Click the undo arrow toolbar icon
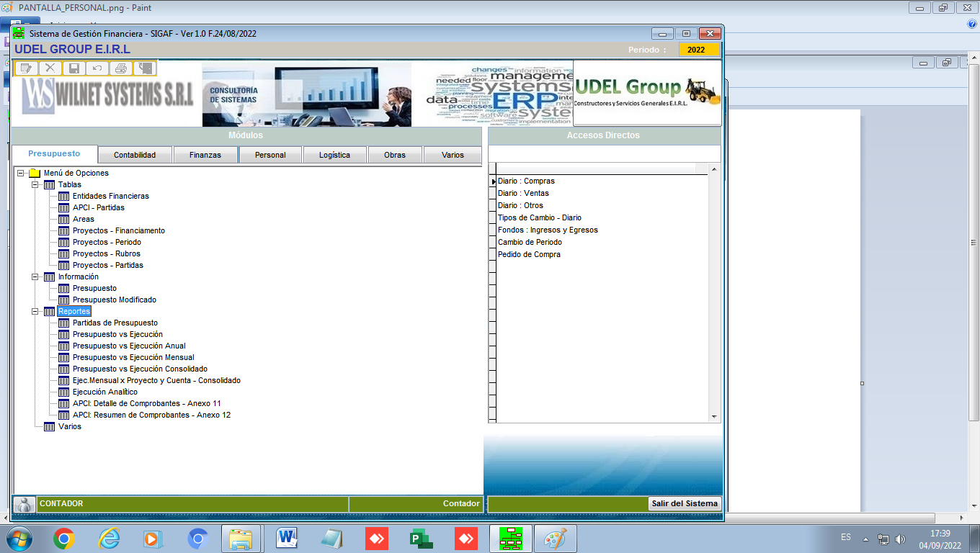The height and width of the screenshot is (553, 980). 97,68
